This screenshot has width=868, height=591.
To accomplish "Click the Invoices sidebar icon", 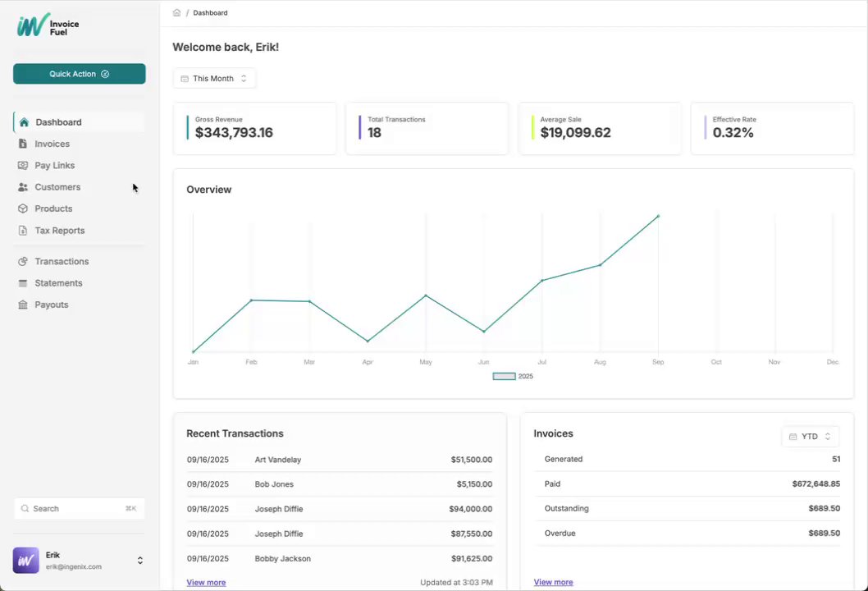I will click(23, 144).
